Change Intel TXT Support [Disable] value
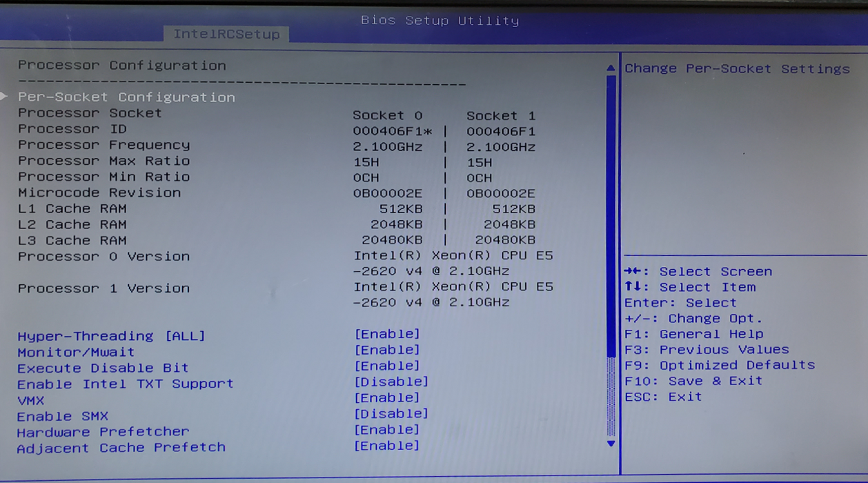 point(391,382)
